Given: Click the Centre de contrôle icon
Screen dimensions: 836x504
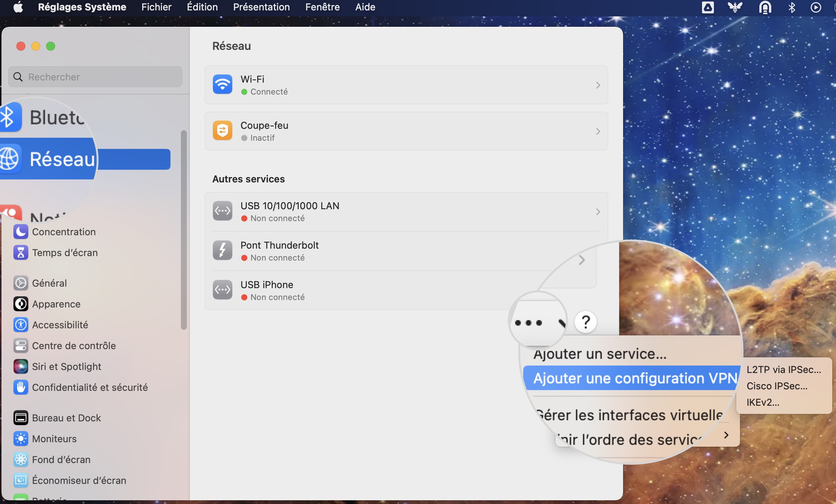Looking at the screenshot, I should pos(21,345).
